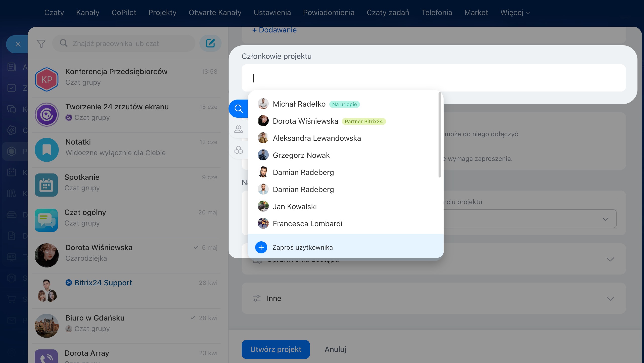Click the project members input field
Screen dimensions: 644x363
tap(434, 78)
